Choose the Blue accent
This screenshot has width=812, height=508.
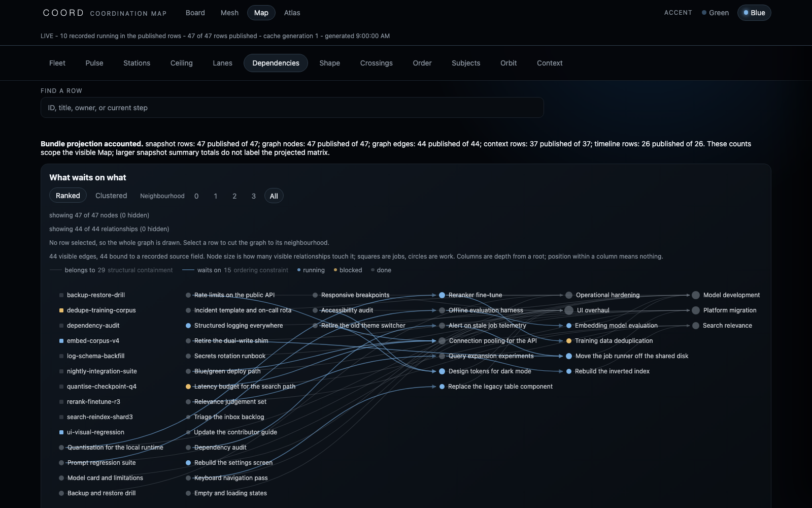pos(754,13)
